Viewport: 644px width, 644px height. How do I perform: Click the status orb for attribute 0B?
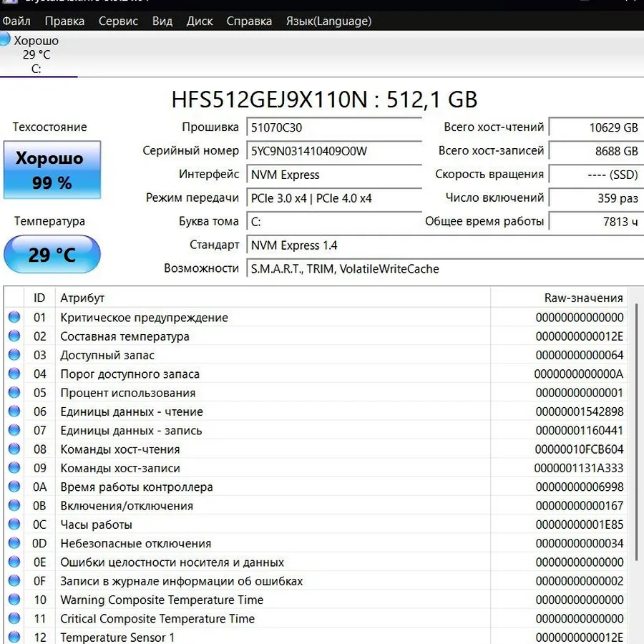coord(14,505)
